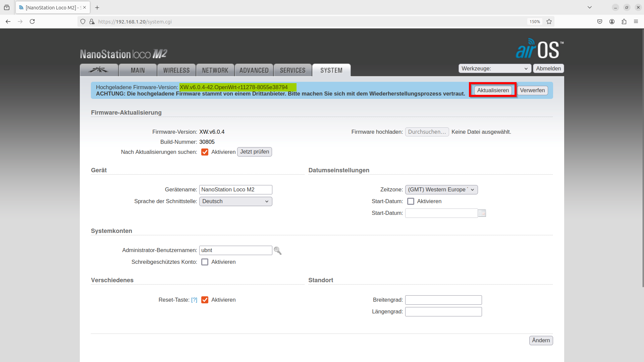Click the Gerätename input field
This screenshot has height=362, width=644.
[x=235, y=190]
